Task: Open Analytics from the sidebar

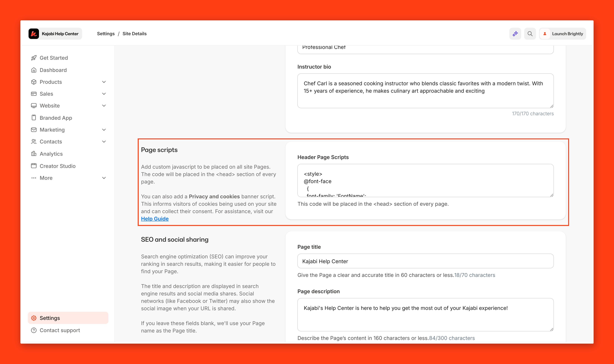Action: [x=51, y=154]
